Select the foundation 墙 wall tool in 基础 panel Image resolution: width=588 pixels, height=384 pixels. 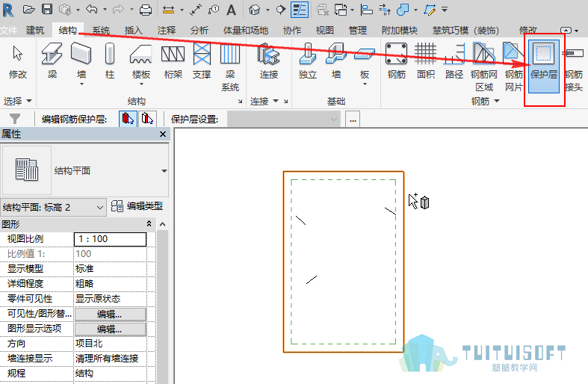pos(336,61)
